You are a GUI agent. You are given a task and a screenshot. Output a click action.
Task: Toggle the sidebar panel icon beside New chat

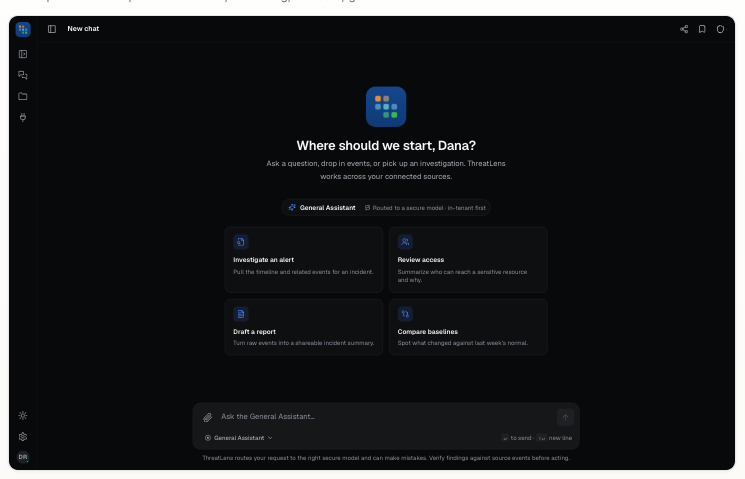(x=52, y=29)
